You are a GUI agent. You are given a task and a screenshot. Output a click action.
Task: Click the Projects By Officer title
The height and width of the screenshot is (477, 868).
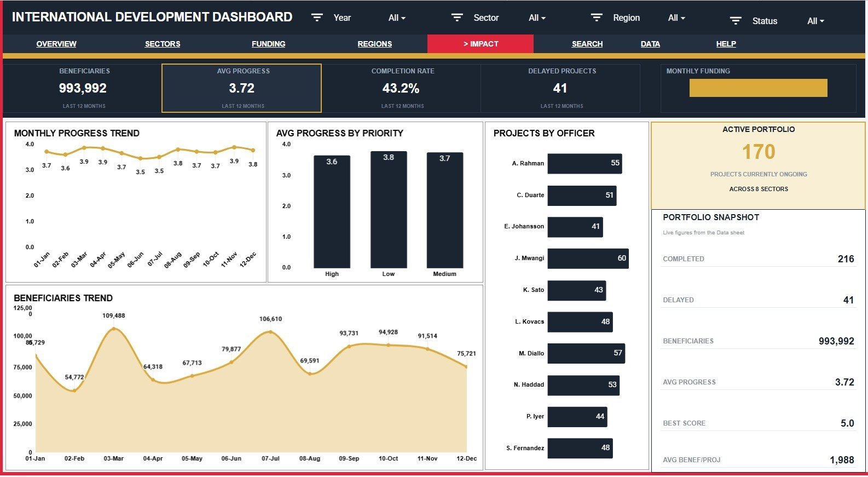pyautogui.click(x=544, y=133)
